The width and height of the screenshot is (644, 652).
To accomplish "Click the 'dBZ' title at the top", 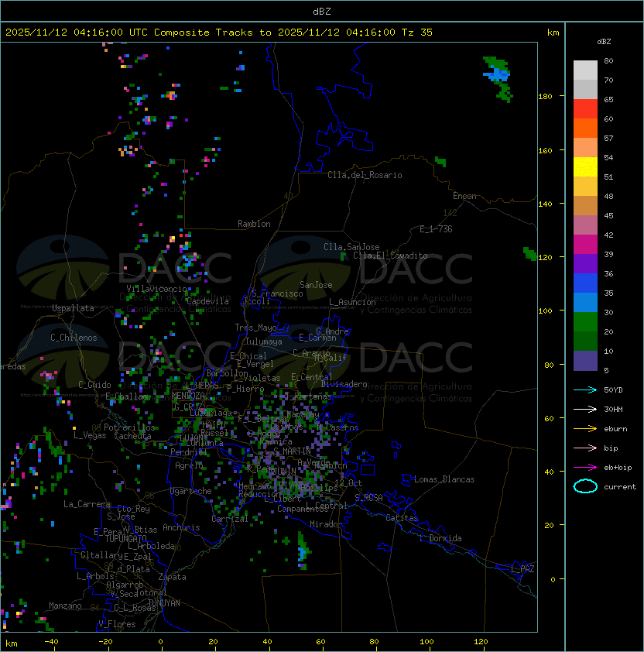I will (322, 12).
